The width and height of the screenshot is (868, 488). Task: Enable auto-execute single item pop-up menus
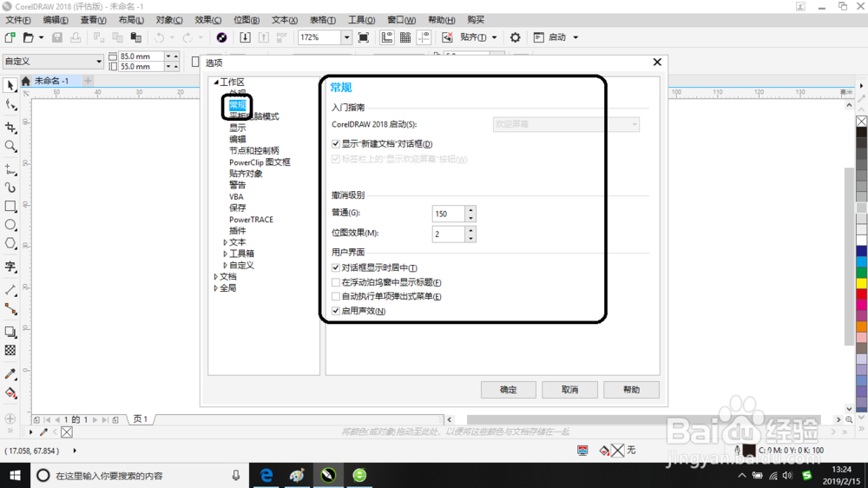coord(335,296)
